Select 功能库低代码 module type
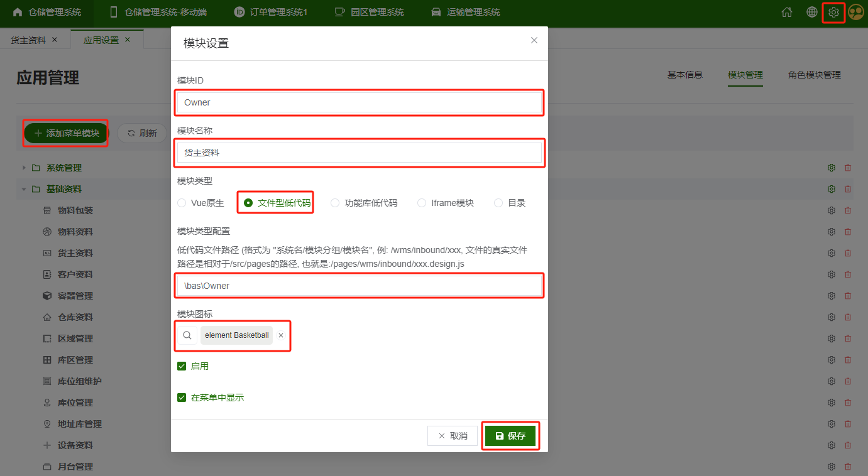This screenshot has height=476, width=868. (x=364, y=203)
